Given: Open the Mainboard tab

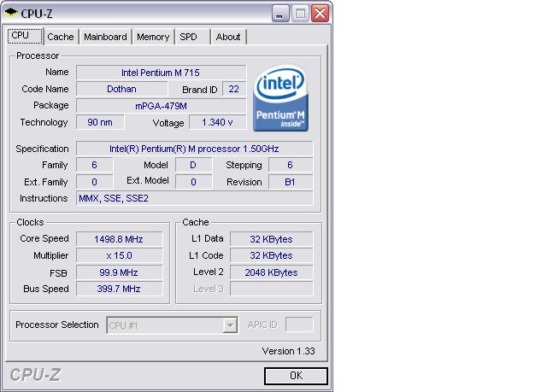Looking at the screenshot, I should coord(105,37).
